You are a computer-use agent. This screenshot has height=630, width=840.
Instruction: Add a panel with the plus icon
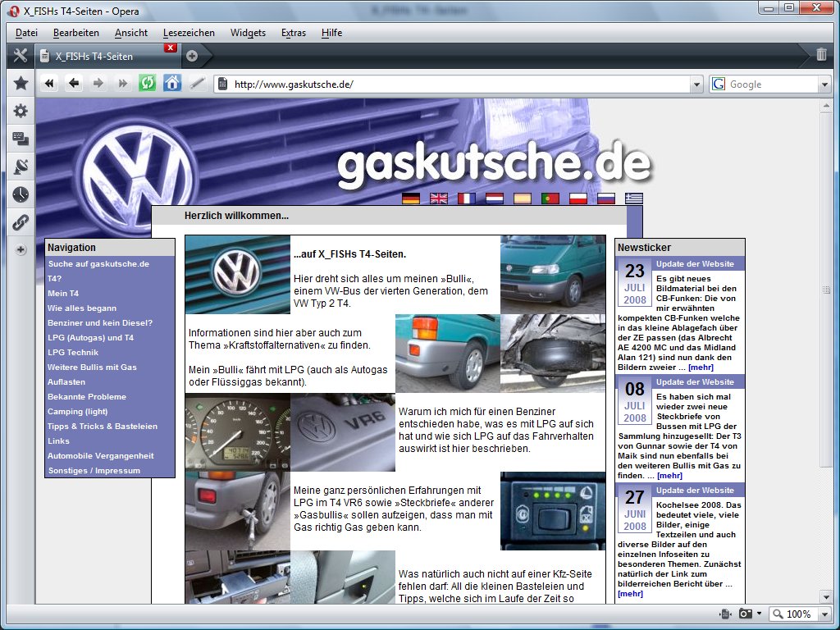click(x=21, y=249)
